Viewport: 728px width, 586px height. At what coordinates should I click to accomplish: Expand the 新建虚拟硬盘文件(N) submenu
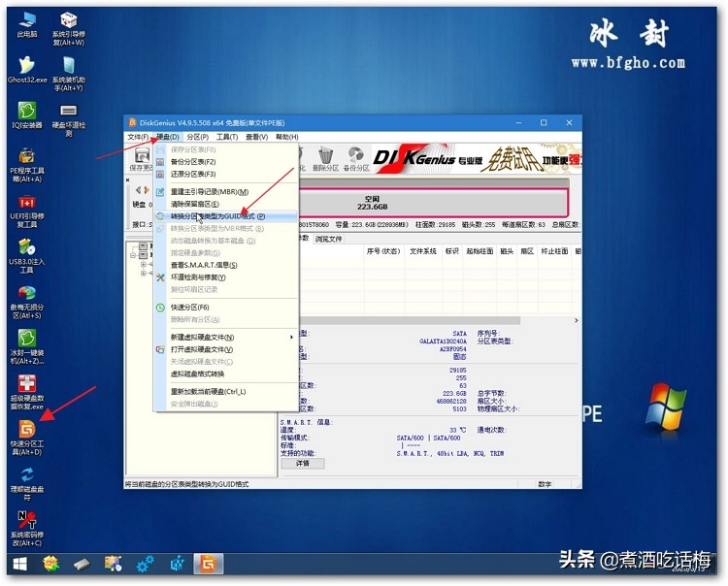226,338
